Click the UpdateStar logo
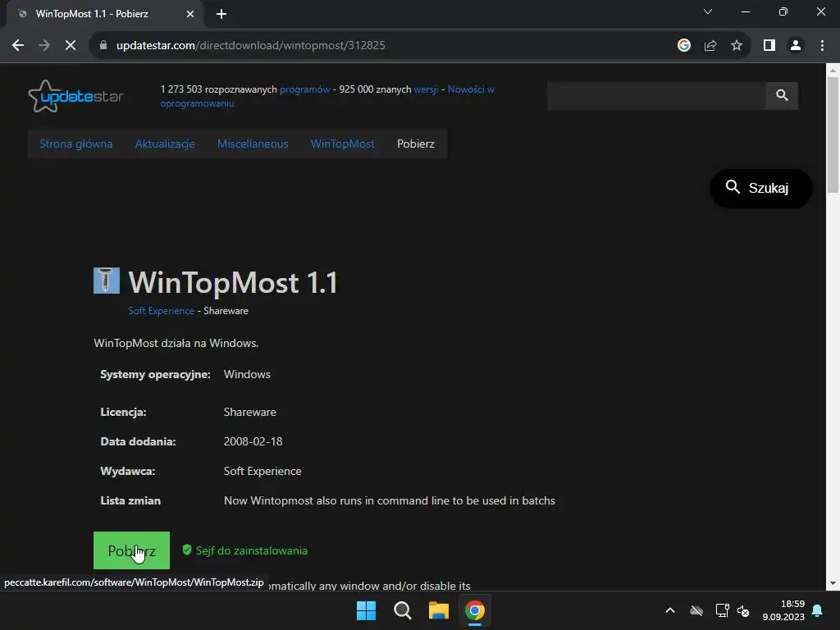840x630 pixels. (75, 97)
